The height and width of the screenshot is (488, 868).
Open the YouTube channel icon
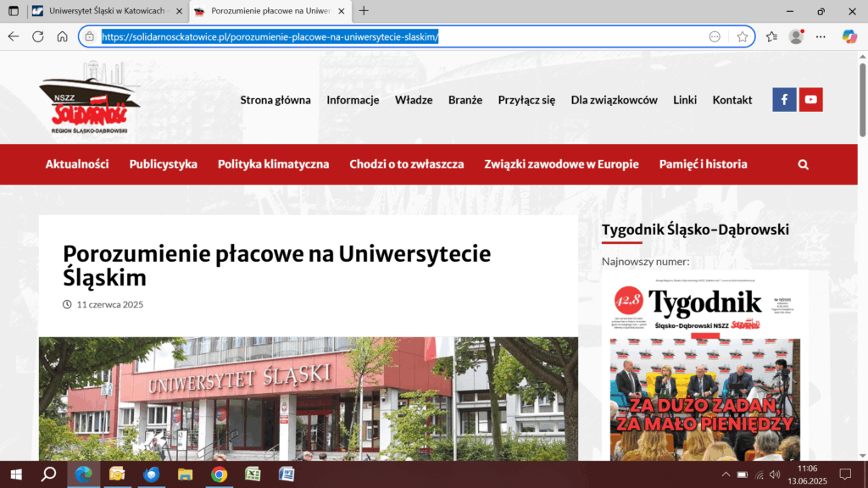(810, 100)
